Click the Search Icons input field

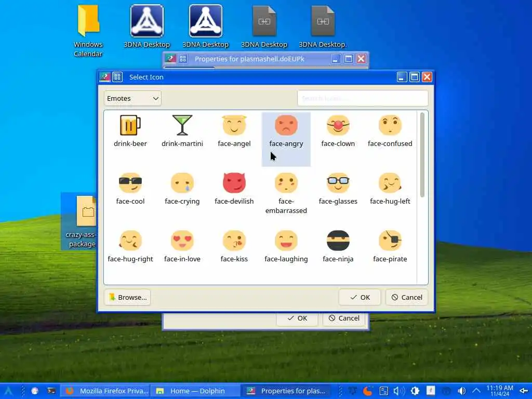(x=363, y=98)
